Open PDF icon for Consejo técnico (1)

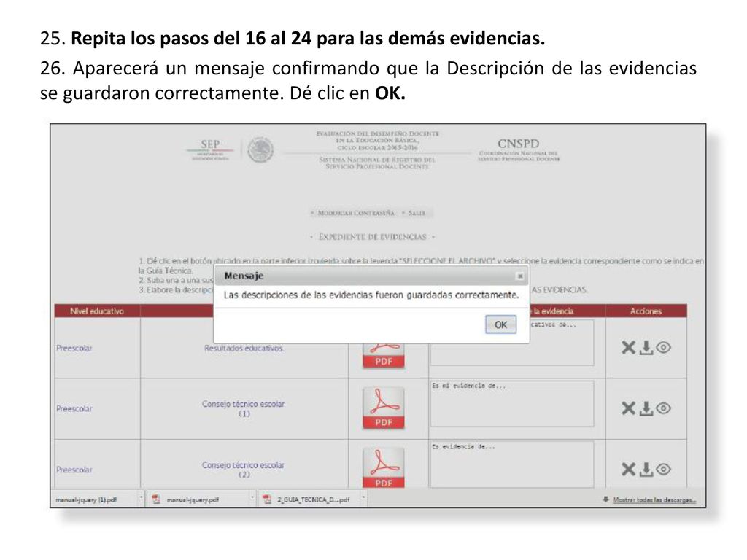click(384, 408)
